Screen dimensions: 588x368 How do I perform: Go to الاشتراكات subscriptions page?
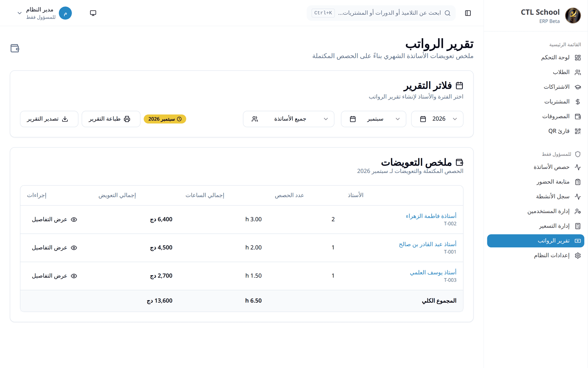[x=536, y=87]
